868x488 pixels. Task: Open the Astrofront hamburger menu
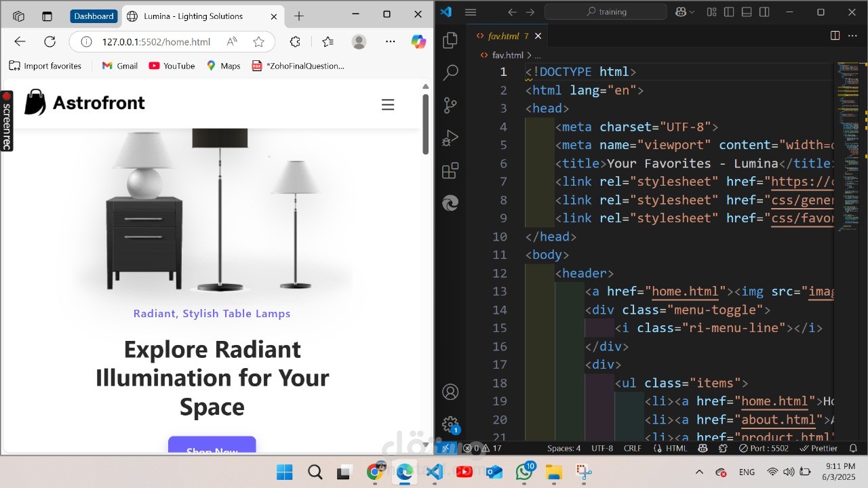click(388, 104)
